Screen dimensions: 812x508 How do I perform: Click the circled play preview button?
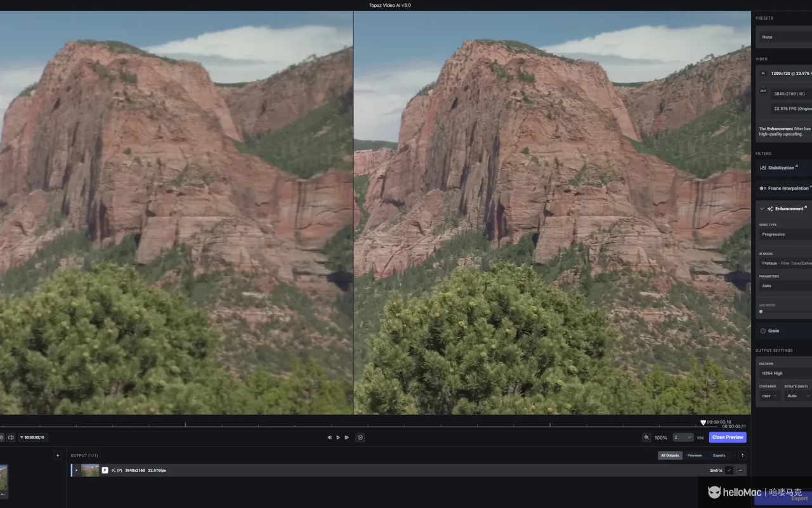coord(360,438)
